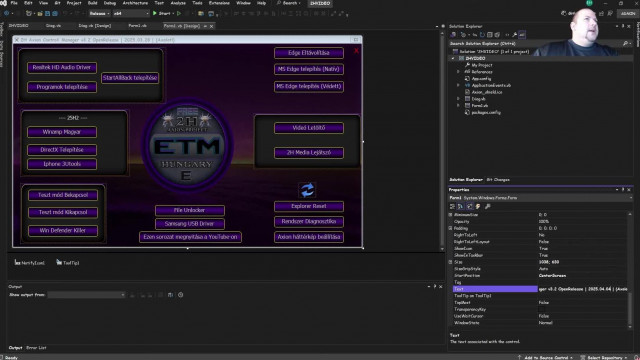Click the Search box in the title bar
This screenshot has height=360, width=640.
coord(289,3)
